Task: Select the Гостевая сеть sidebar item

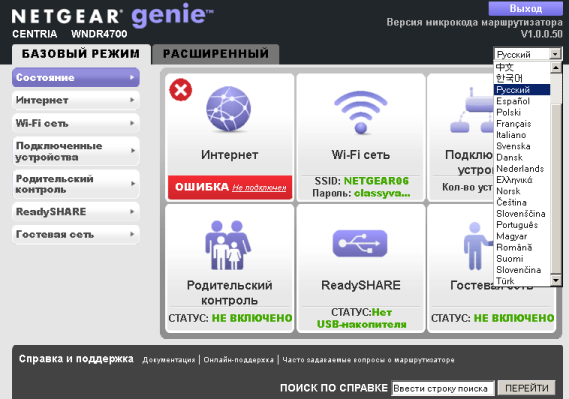Action: [x=76, y=234]
